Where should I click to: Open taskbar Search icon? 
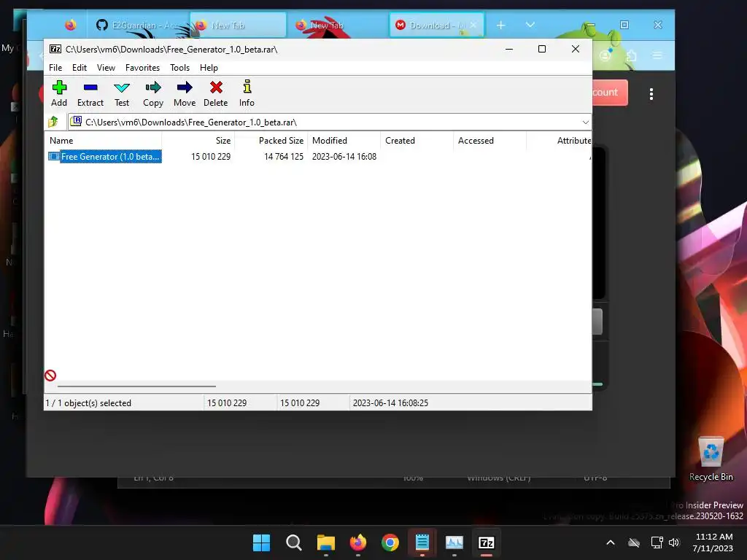pos(294,542)
